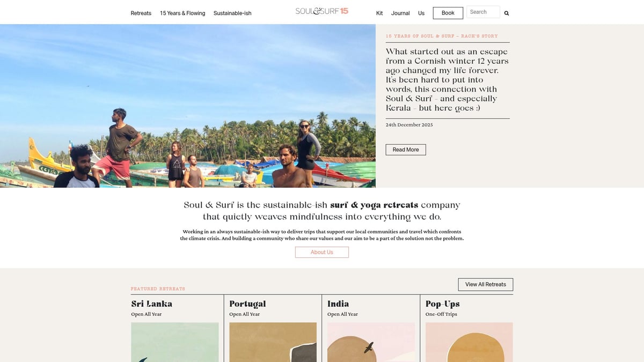
Task: Click Read More on Rach's story
Action: coord(406,150)
